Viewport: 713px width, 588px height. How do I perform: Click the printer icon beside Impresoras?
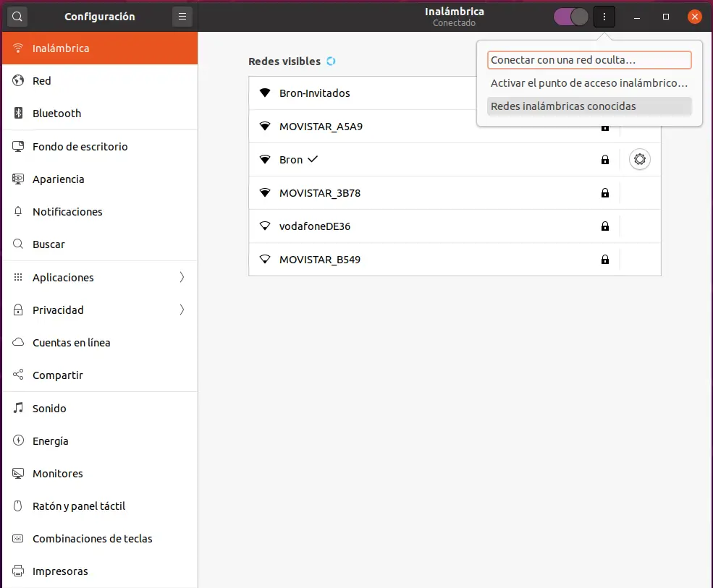point(18,571)
